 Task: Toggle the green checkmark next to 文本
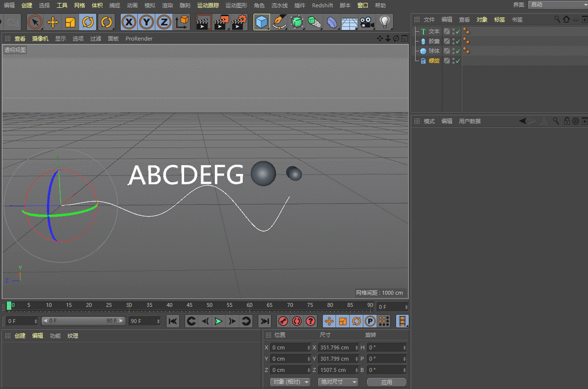click(x=457, y=31)
